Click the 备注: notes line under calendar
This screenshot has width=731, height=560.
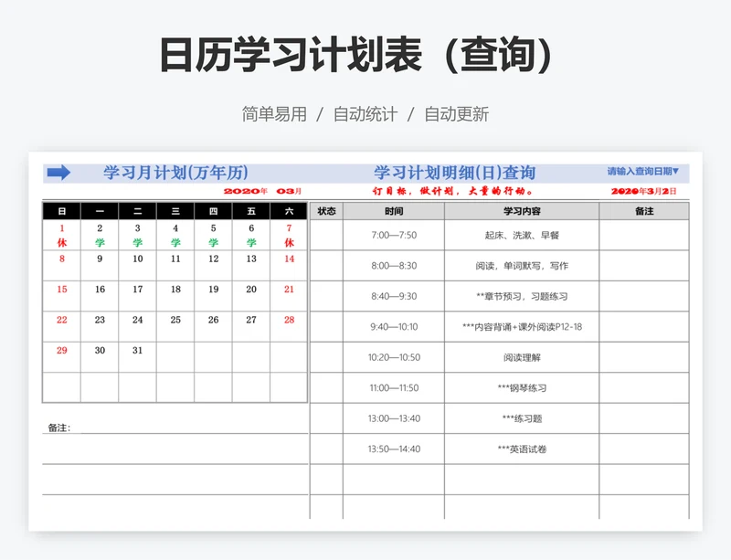(x=175, y=428)
